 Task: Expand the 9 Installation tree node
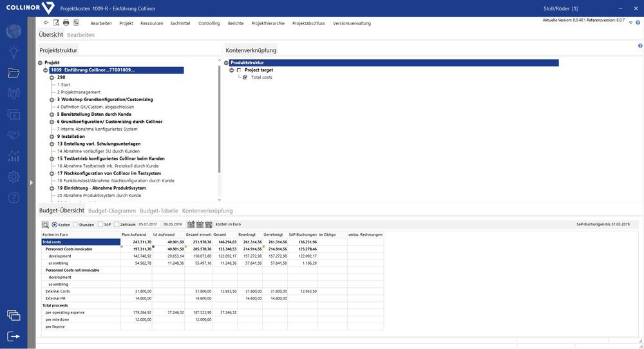pos(52,137)
